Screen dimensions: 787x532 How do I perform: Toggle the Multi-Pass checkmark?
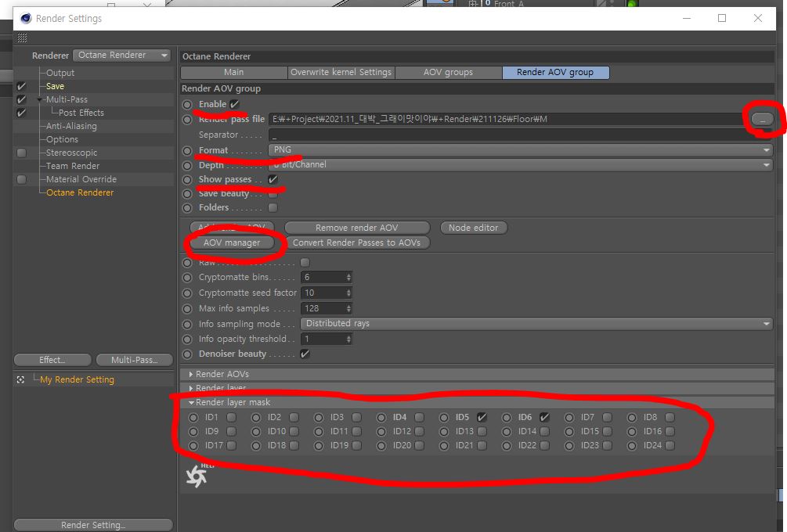21,99
